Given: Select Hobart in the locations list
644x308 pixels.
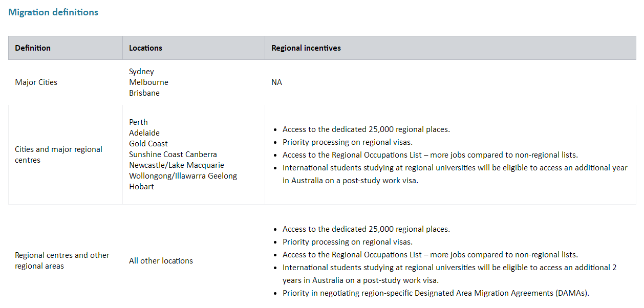Looking at the screenshot, I should coord(141,187).
